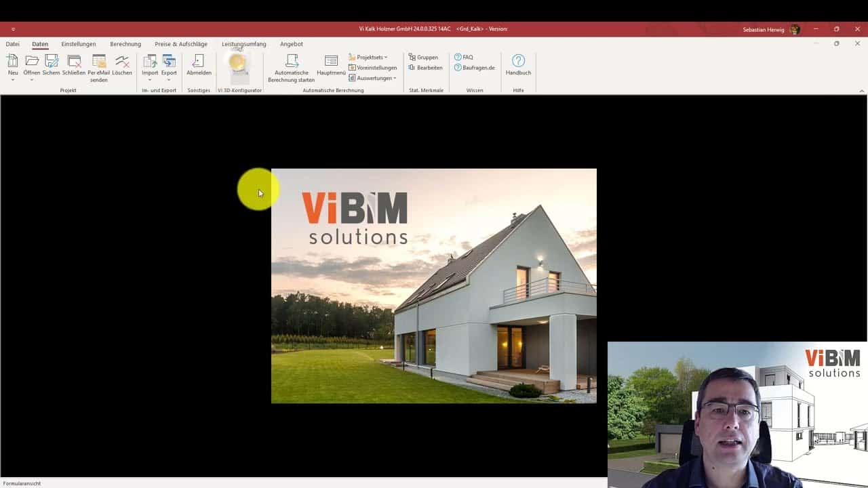Open Voreinstellungen
The image size is (868, 488).
pyautogui.click(x=372, y=68)
